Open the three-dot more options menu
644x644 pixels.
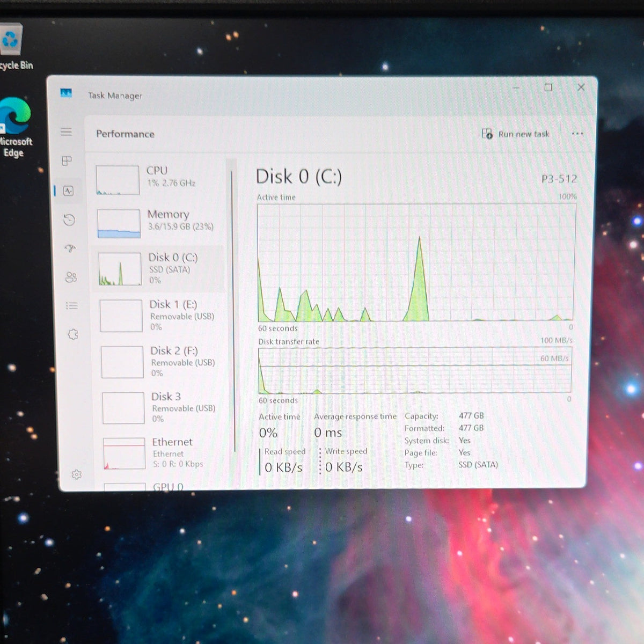point(577,134)
